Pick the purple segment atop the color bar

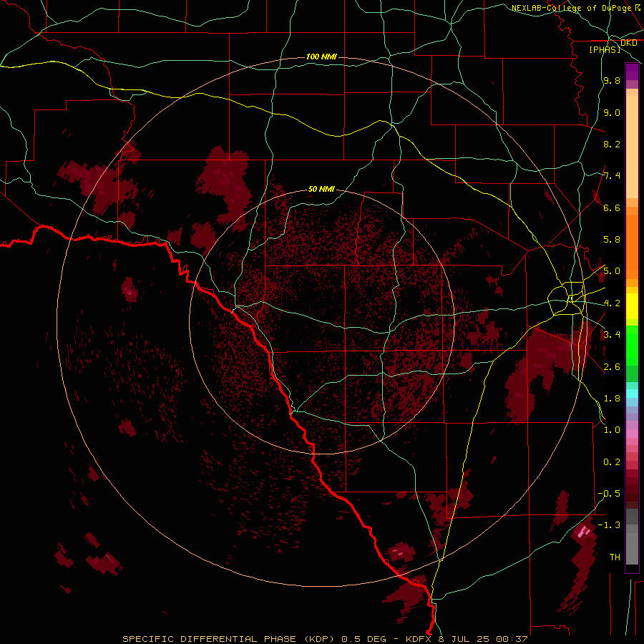tap(632, 72)
